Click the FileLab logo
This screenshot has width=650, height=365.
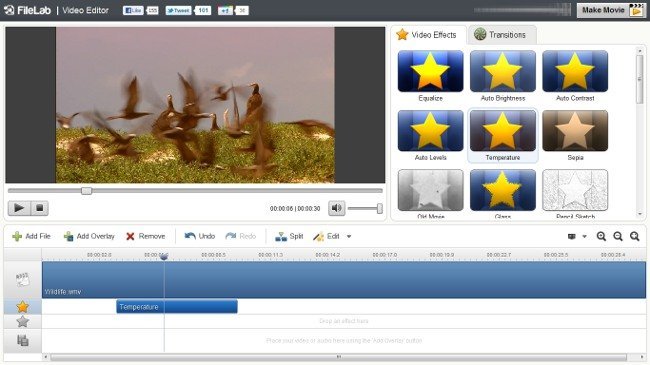(27, 10)
